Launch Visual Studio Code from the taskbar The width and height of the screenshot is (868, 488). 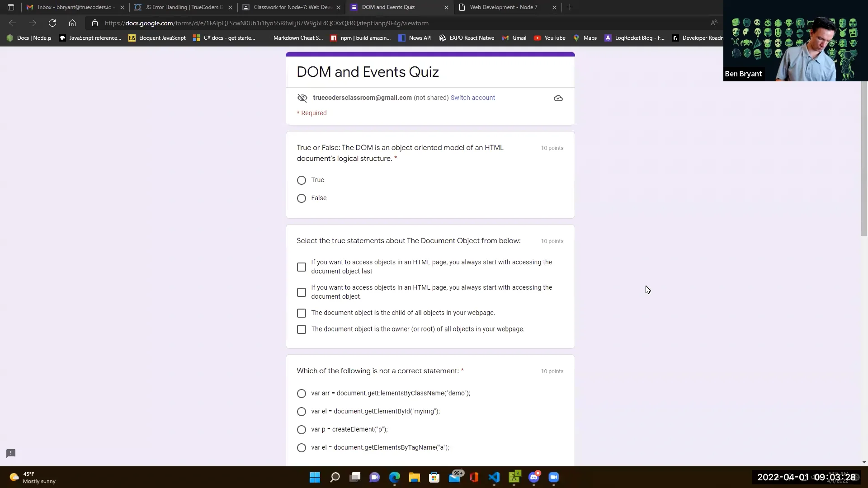coord(494,477)
